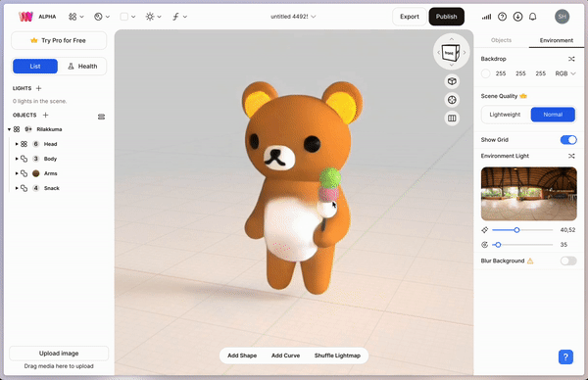Click the Arms brown material swatch

coord(36,173)
